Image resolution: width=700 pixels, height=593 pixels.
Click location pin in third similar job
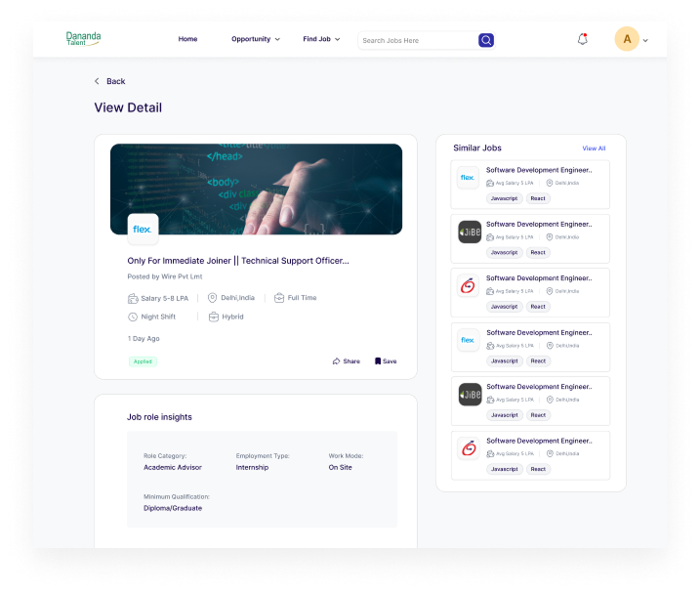[550, 291]
